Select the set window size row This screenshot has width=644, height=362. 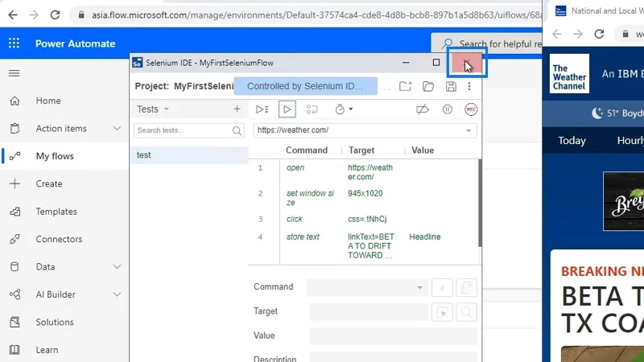364,198
